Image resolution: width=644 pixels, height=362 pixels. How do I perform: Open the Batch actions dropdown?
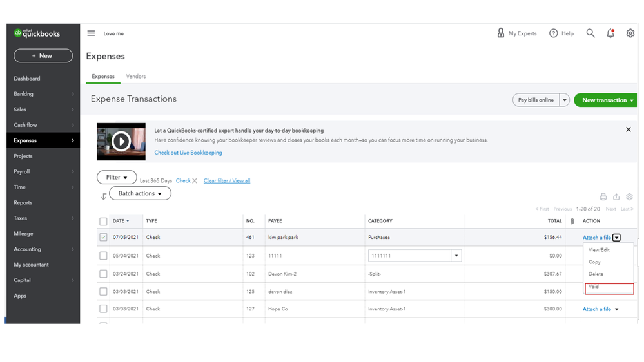click(x=140, y=193)
